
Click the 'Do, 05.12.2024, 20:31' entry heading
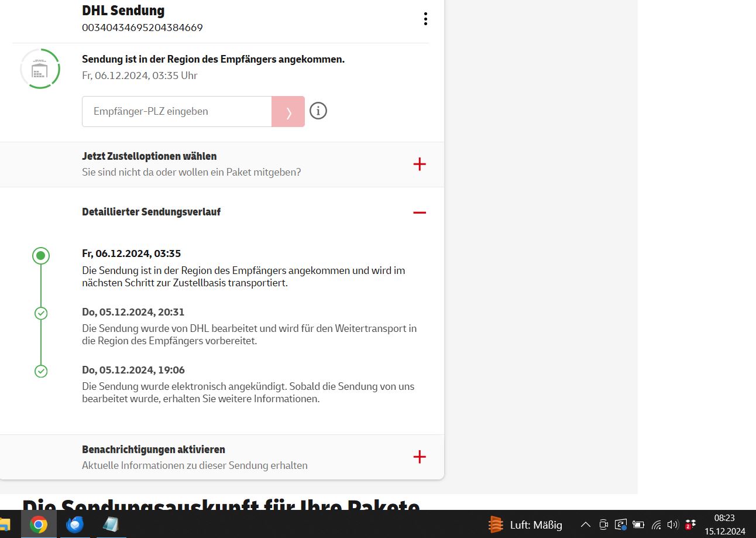[133, 312]
